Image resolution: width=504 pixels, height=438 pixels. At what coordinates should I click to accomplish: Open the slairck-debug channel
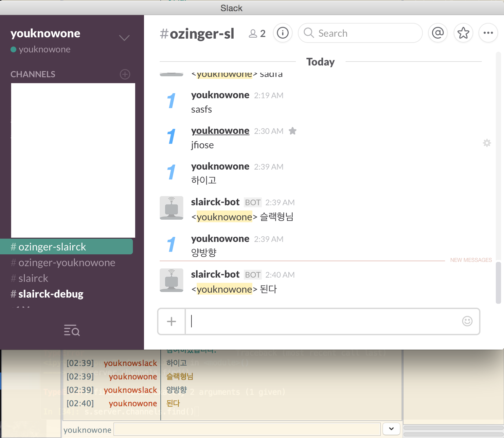pyautogui.click(x=47, y=294)
